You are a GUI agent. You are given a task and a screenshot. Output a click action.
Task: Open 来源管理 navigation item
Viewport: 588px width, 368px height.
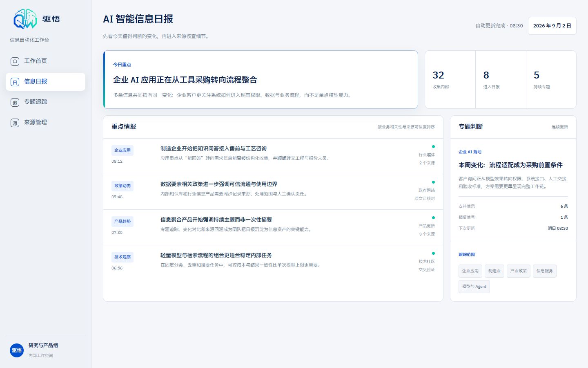(x=45, y=123)
